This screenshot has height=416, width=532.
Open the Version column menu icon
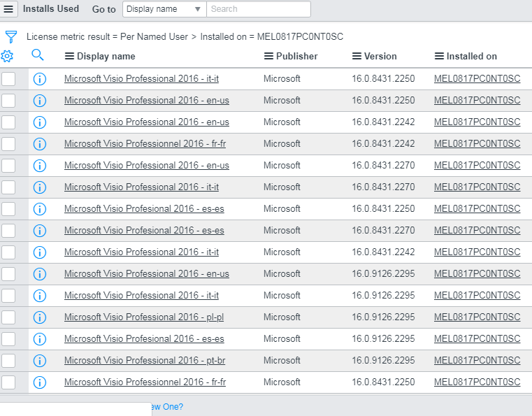tap(357, 56)
